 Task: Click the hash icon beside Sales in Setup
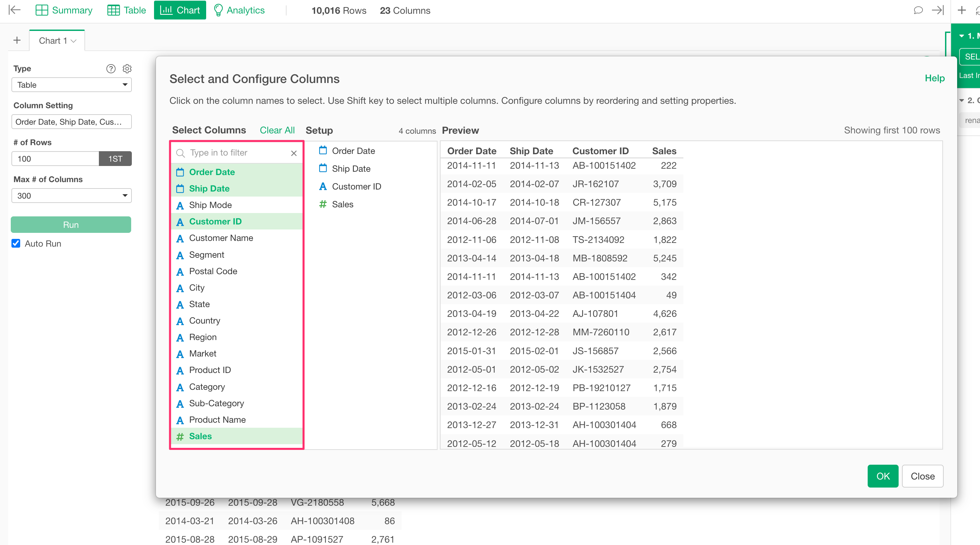point(323,204)
